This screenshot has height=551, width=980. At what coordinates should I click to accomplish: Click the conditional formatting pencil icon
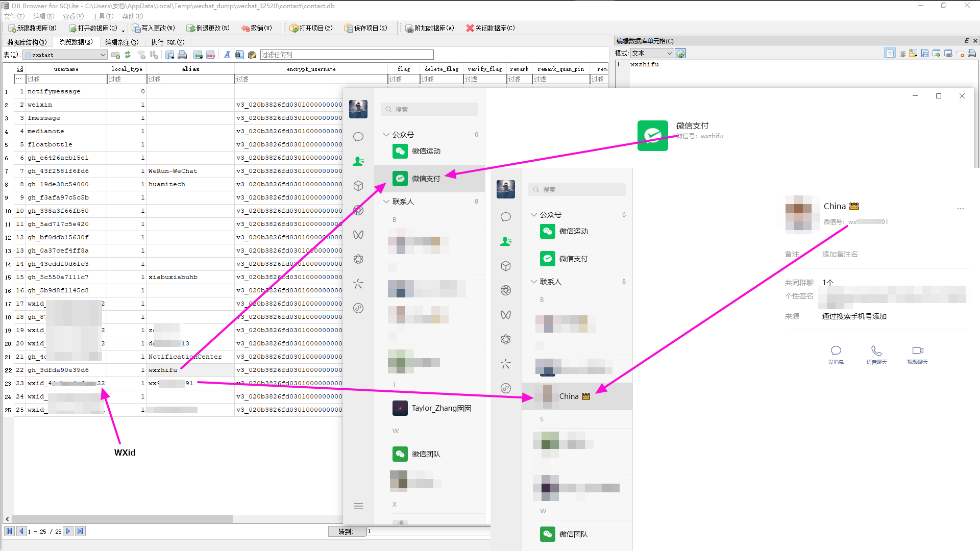pyautogui.click(x=252, y=55)
